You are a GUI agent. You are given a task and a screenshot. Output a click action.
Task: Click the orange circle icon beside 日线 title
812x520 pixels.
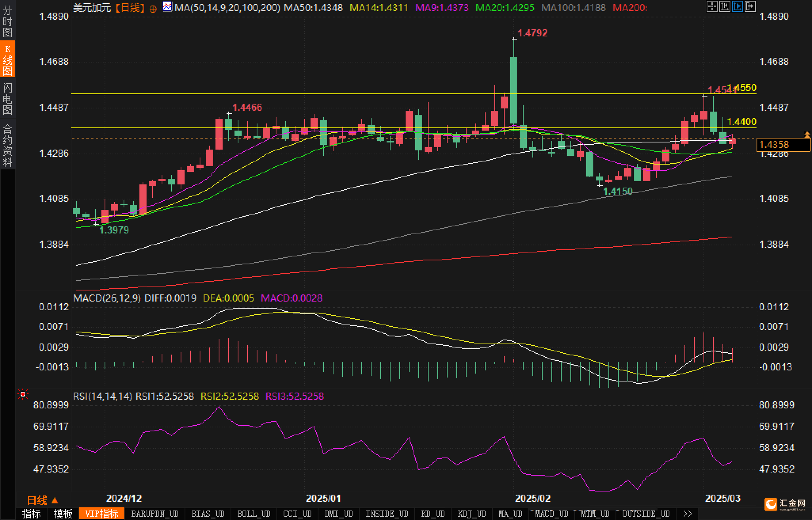click(x=153, y=9)
